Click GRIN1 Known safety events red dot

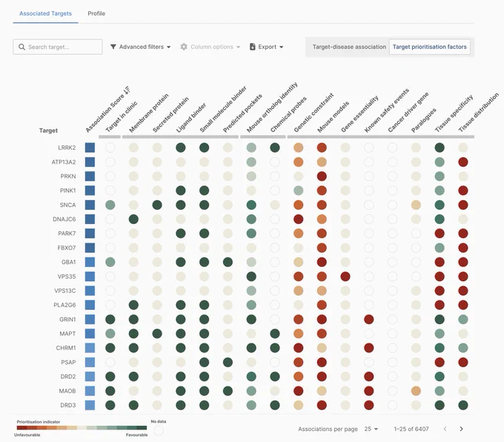[x=369, y=320]
